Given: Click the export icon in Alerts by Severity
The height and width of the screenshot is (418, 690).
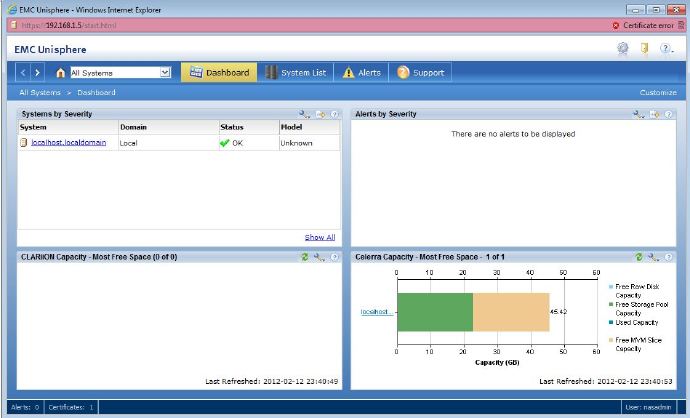Looking at the screenshot, I should pyautogui.click(x=655, y=114).
